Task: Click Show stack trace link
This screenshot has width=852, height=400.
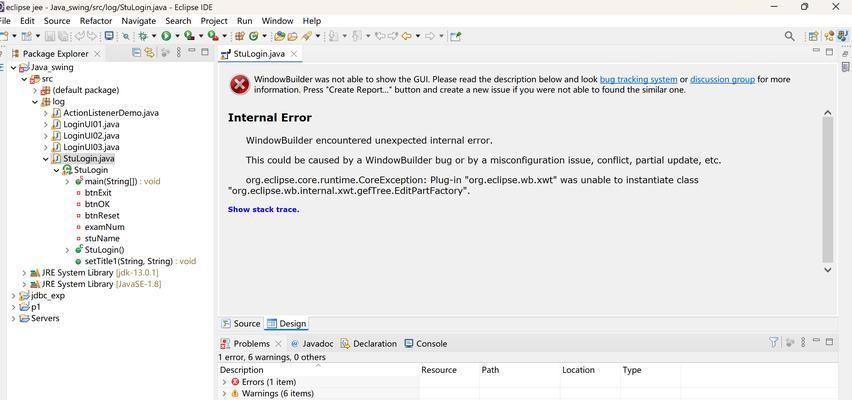Action: [264, 209]
